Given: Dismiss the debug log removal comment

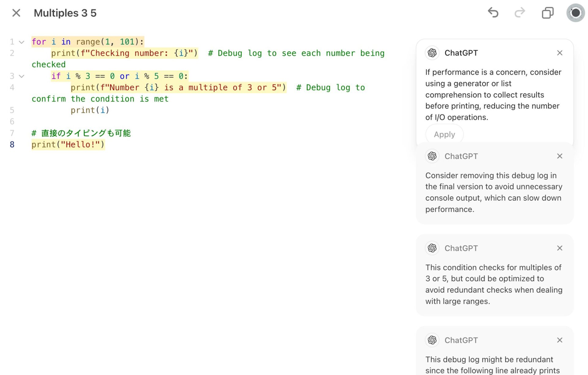Looking at the screenshot, I should (560, 156).
